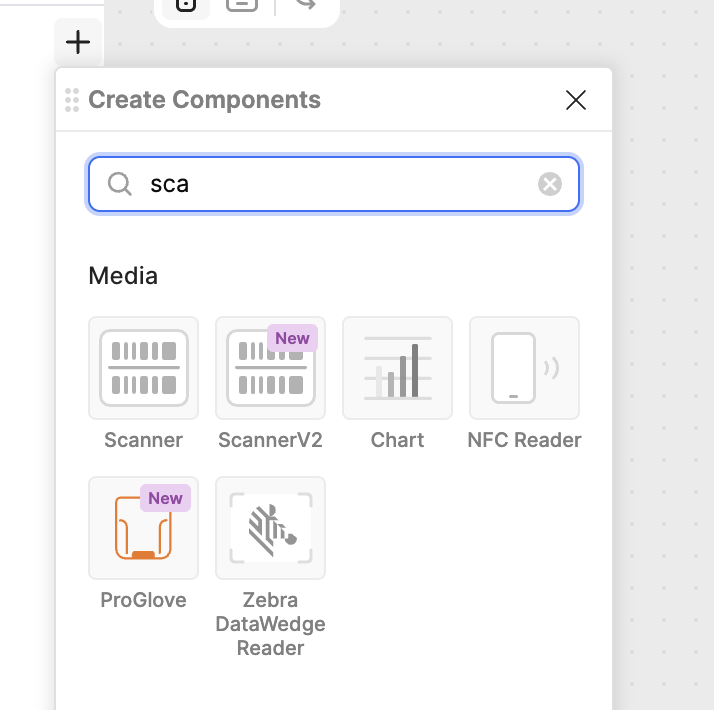The image size is (714, 710).
Task: Click the magnifier search icon
Action: click(x=120, y=184)
